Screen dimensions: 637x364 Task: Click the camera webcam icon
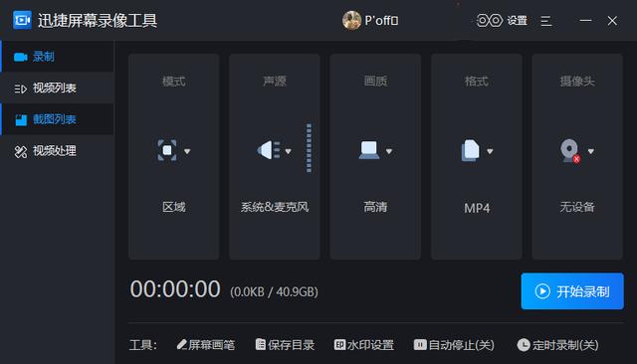(569, 150)
